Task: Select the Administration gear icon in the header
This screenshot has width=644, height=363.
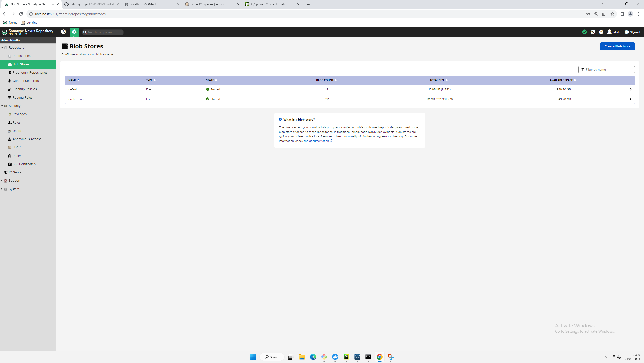Action: (x=74, y=32)
